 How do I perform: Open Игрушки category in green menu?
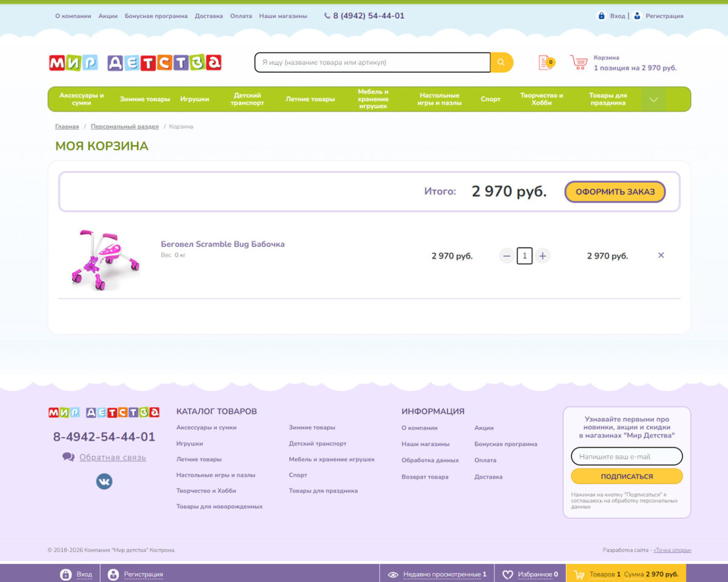pyautogui.click(x=195, y=99)
